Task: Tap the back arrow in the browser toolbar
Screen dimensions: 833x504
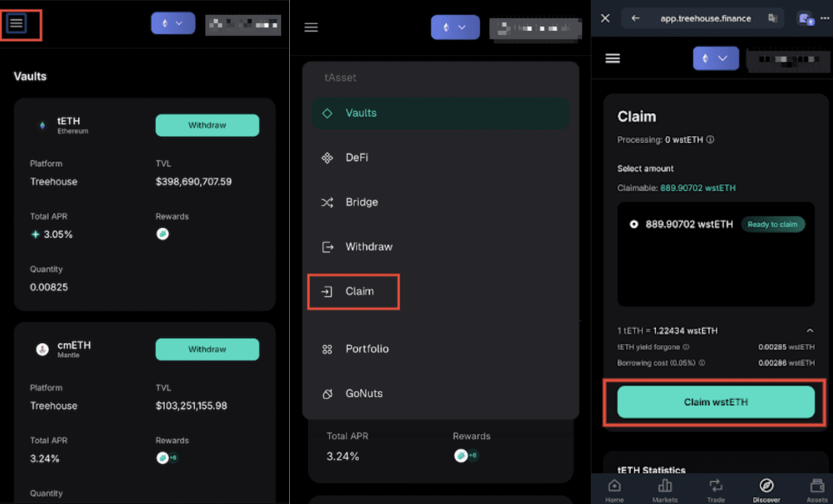Action: click(x=635, y=18)
